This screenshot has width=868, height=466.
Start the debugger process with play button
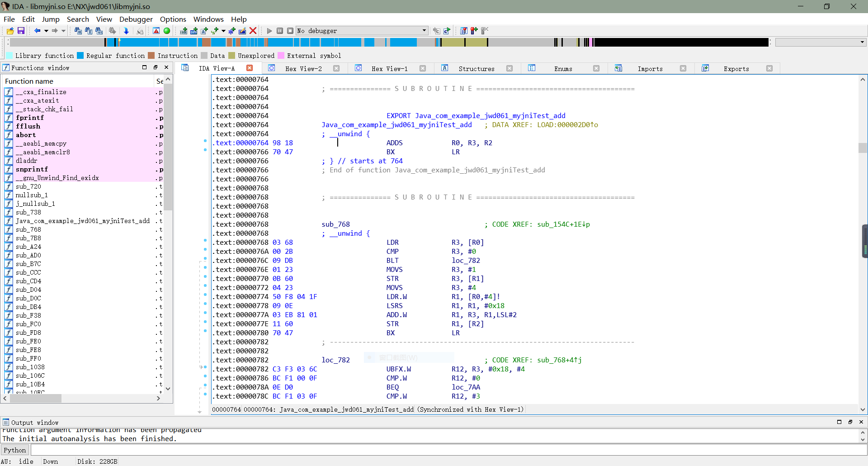pyautogui.click(x=269, y=31)
